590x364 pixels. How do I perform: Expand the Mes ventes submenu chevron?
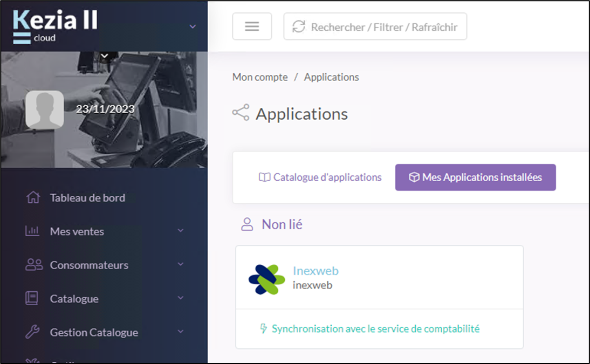(181, 231)
